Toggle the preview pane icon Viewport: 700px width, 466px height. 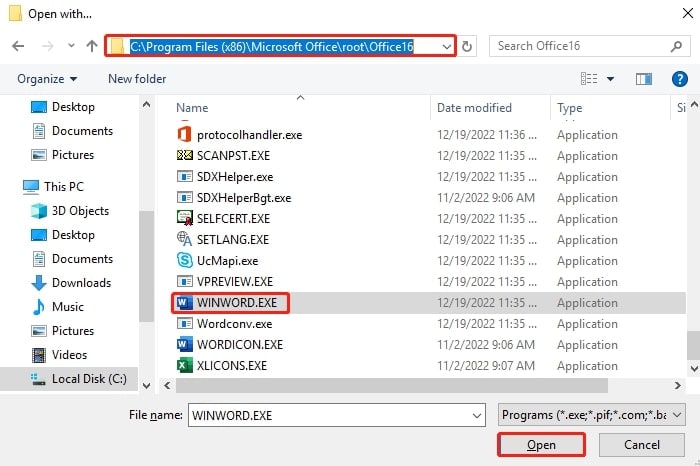pos(644,79)
